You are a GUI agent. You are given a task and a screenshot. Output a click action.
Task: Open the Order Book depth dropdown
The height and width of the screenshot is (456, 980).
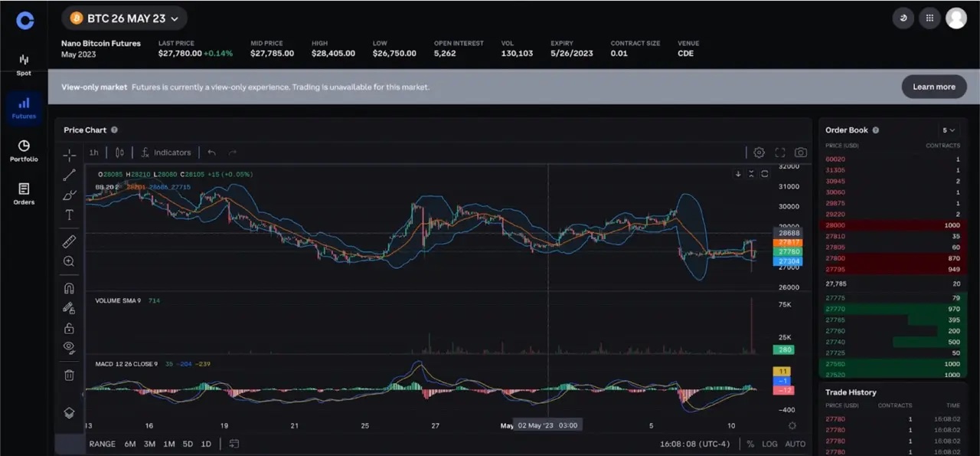(x=948, y=130)
